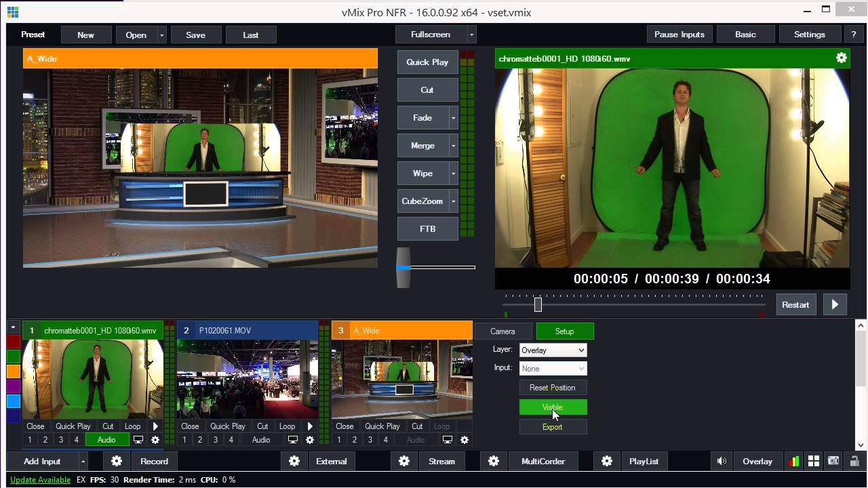Toggle overlay 2 on input 2
This screenshot has height=488, width=868.
(x=200, y=440)
